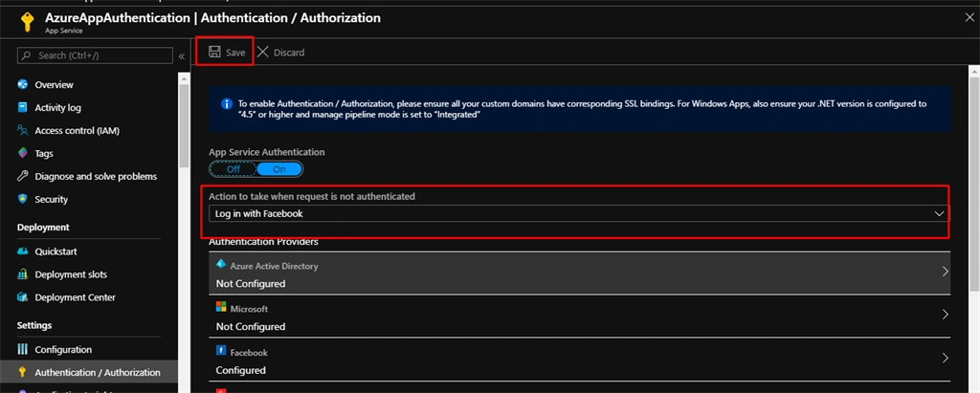Switch App Service Authentication to On
980x393 pixels.
click(279, 168)
